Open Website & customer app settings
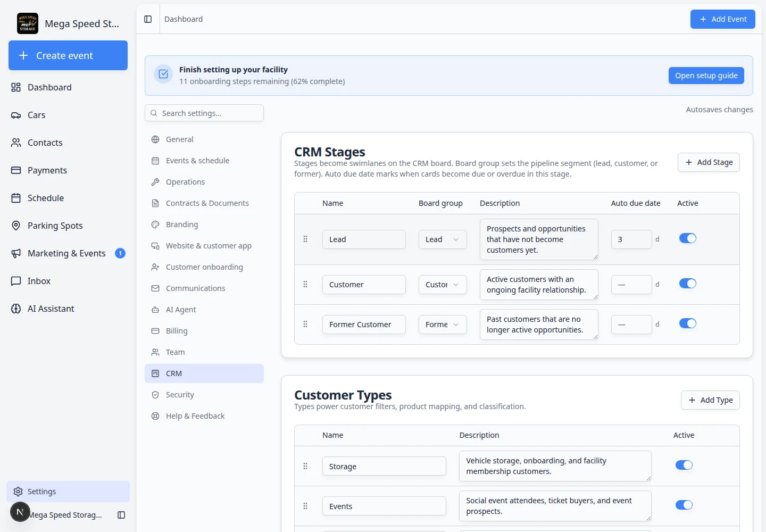This screenshot has width=766, height=532. 204,246
